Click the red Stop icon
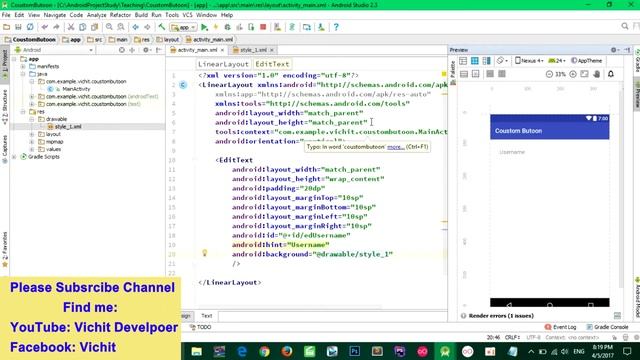 [263, 27]
